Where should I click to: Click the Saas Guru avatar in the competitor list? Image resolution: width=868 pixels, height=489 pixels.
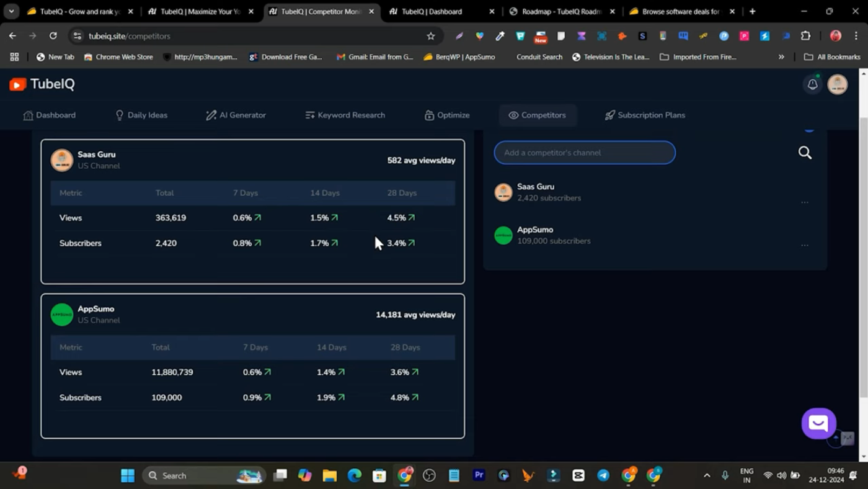(x=503, y=192)
